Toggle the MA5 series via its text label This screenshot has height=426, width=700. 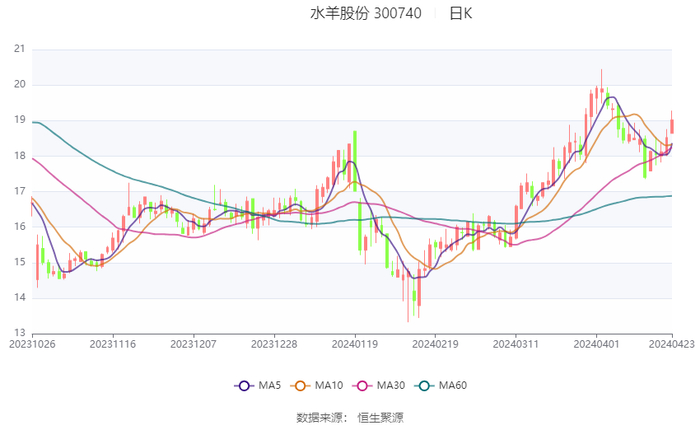pyautogui.click(x=268, y=386)
